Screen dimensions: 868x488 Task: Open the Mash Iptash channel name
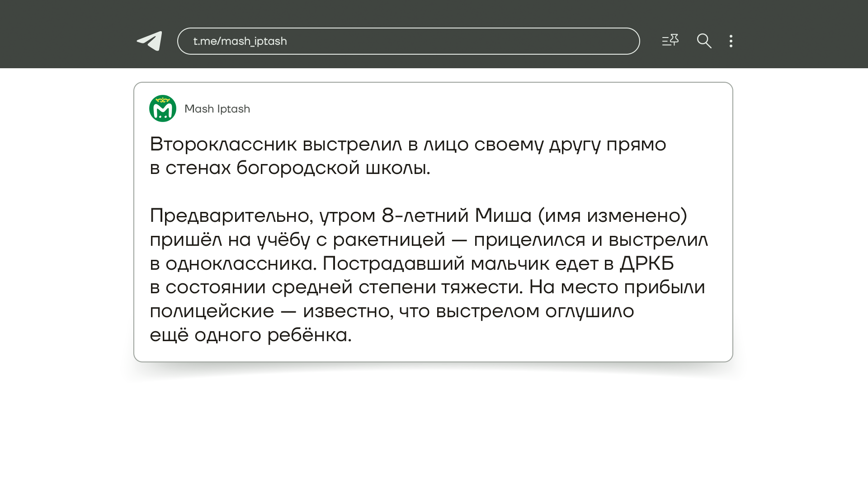coord(217,109)
